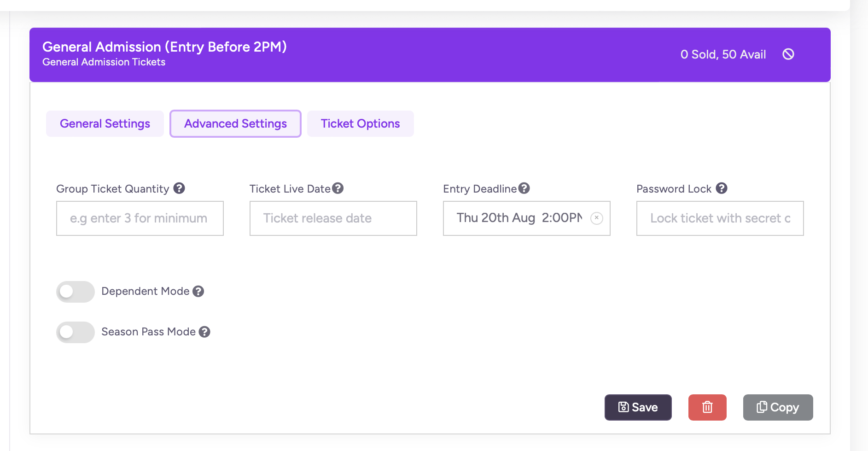Enable the Dependent Mode toggle
The height and width of the screenshot is (451, 868).
(x=76, y=292)
